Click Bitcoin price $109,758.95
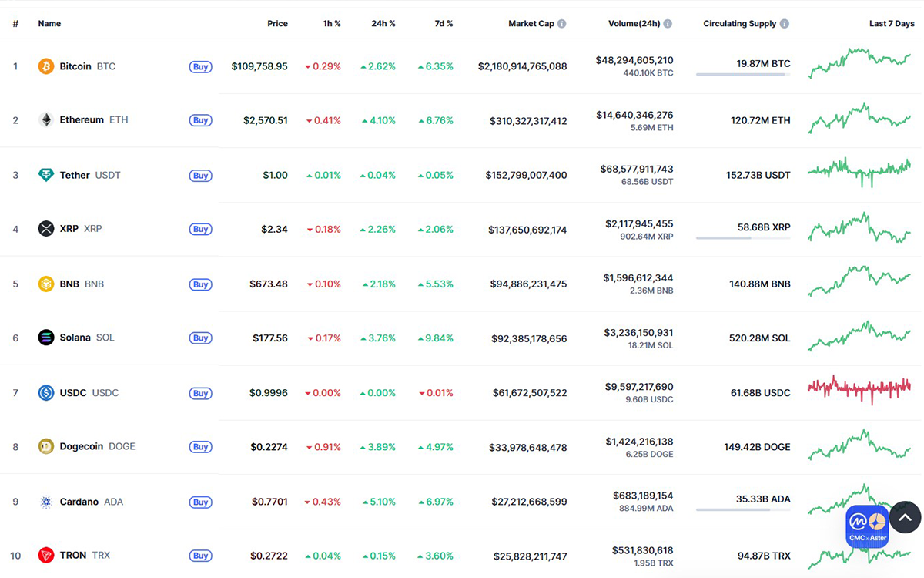Image resolution: width=924 pixels, height=578 pixels. (x=259, y=66)
